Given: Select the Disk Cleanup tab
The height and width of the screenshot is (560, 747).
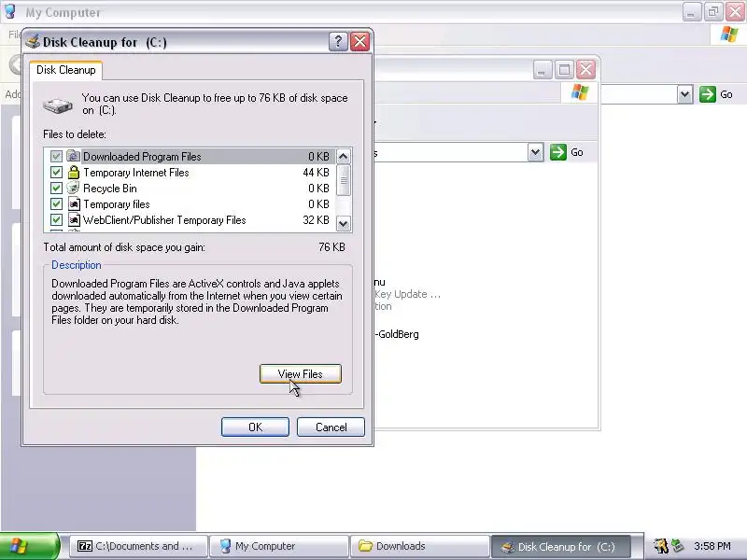Looking at the screenshot, I should pos(65,70).
